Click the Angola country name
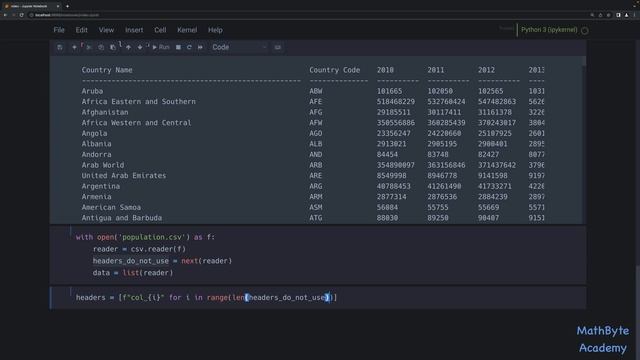640x360 pixels. pyautogui.click(x=94, y=133)
